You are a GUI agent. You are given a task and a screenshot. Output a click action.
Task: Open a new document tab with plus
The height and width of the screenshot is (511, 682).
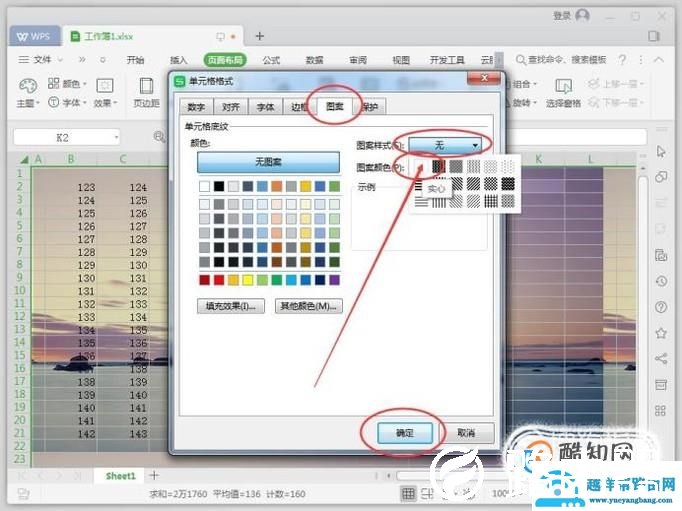tap(260, 36)
